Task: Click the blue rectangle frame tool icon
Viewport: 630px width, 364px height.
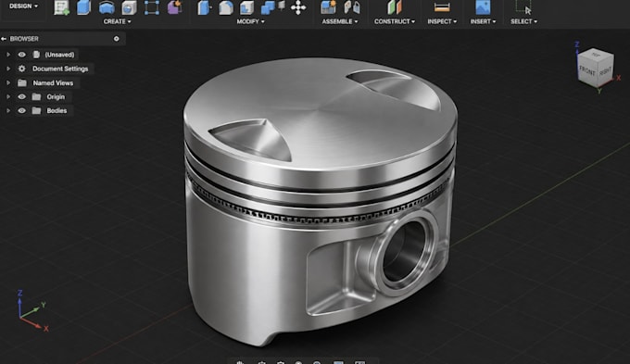Action: click(151, 7)
